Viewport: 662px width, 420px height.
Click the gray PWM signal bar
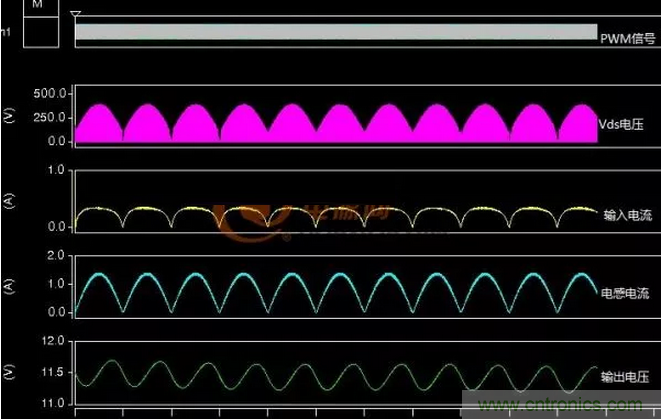pyautogui.click(x=335, y=32)
